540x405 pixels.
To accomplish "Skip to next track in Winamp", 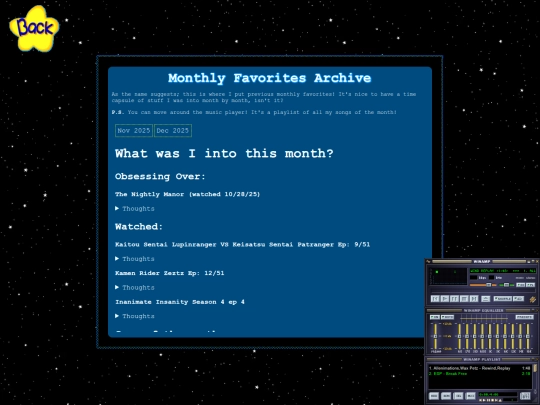I will (474, 299).
